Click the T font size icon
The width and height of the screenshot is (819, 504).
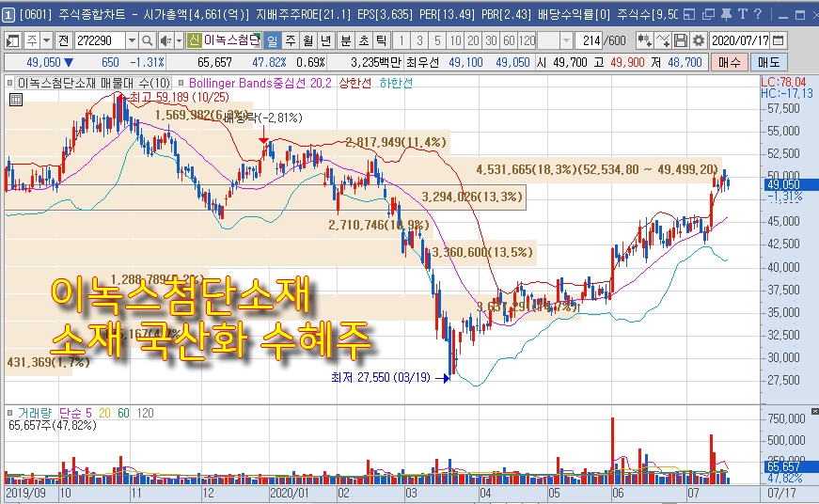[742, 15]
